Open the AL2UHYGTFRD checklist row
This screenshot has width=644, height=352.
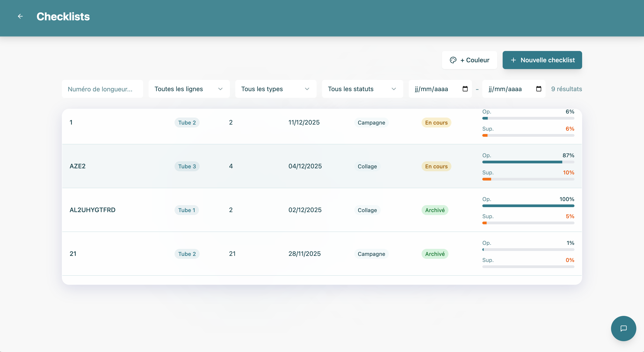[93, 210]
